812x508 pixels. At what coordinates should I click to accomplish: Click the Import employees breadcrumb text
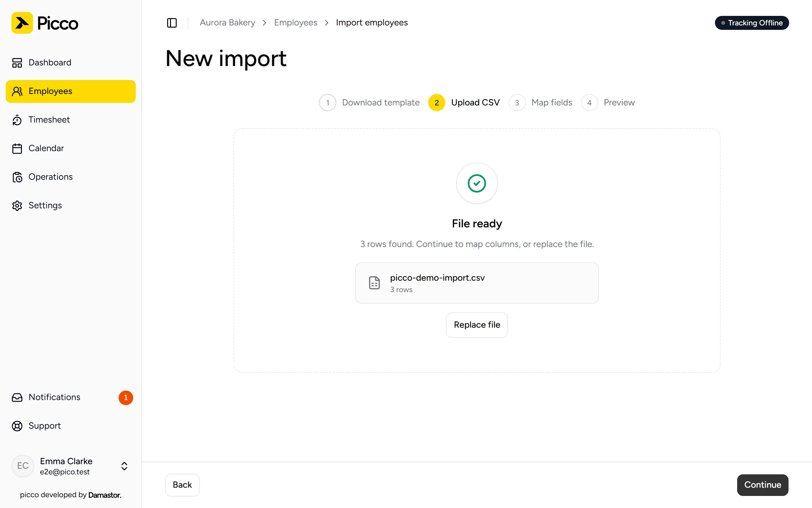tap(372, 23)
